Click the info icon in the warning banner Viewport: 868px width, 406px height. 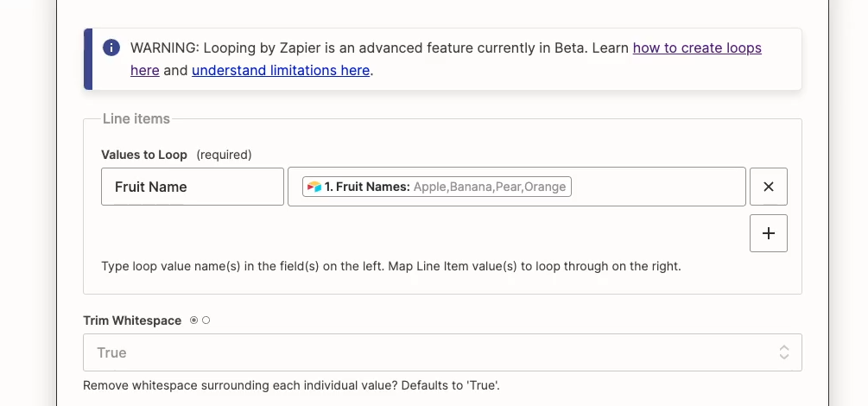111,48
